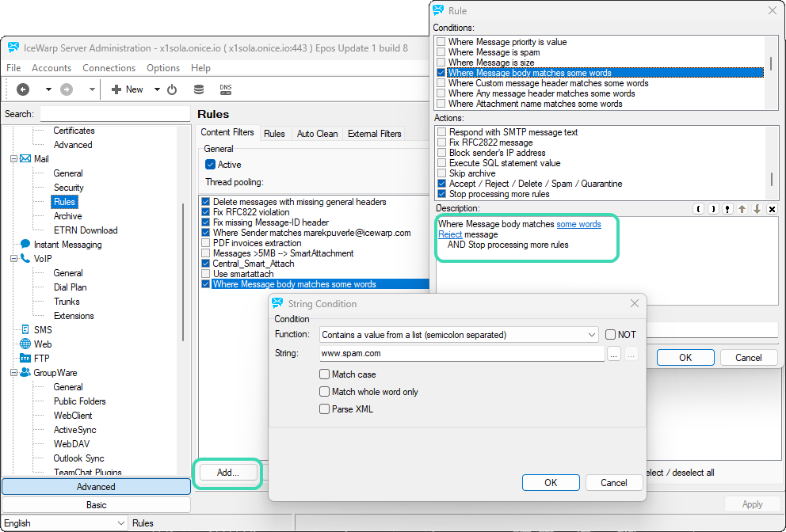
Task: Check Where Message is spam condition
Action: pyautogui.click(x=441, y=52)
